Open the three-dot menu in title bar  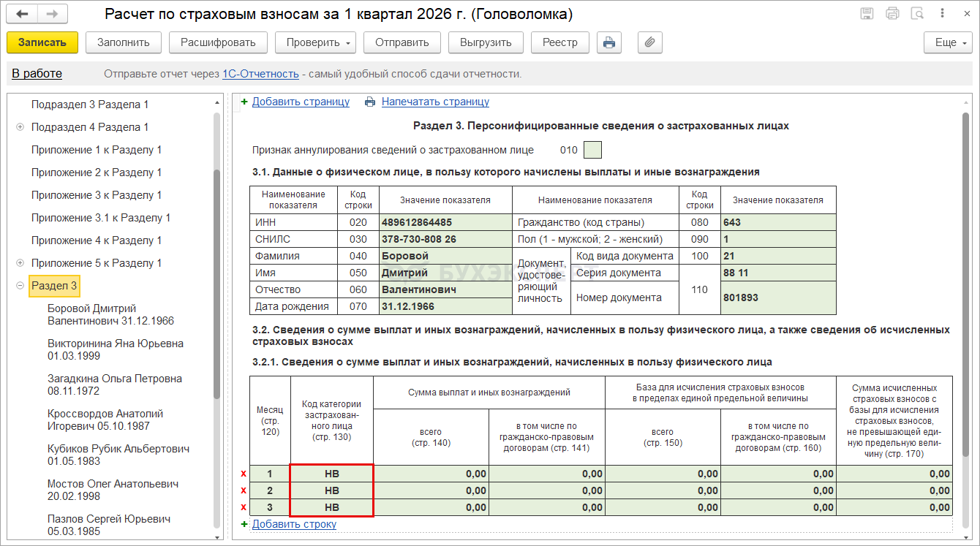pyautogui.click(x=942, y=14)
